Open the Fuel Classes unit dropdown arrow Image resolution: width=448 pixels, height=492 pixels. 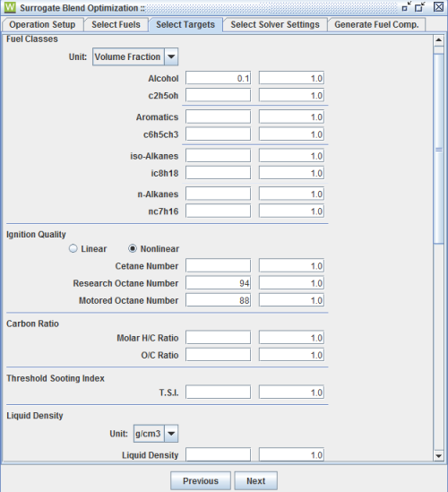click(x=171, y=56)
